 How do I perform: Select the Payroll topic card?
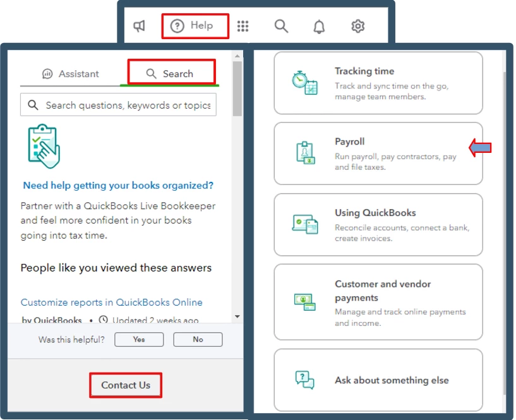(x=378, y=153)
